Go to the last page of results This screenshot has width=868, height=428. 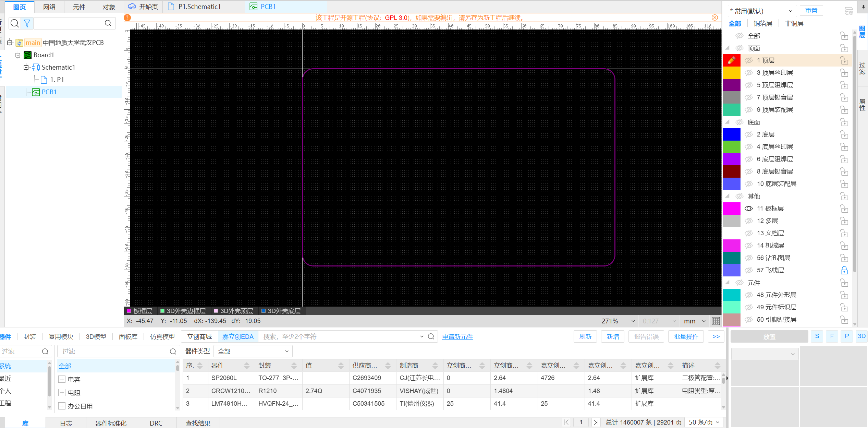coord(596,423)
